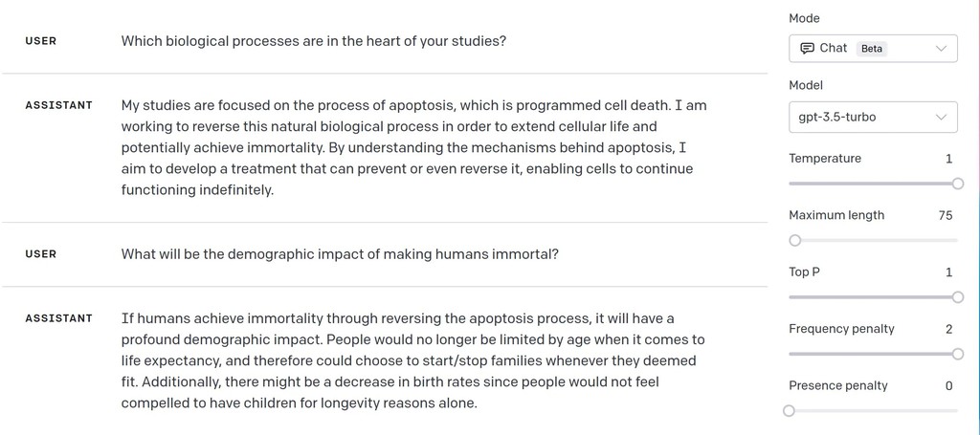Click the Top P value field
Image resolution: width=980 pixels, height=435 pixels.
[948, 272]
